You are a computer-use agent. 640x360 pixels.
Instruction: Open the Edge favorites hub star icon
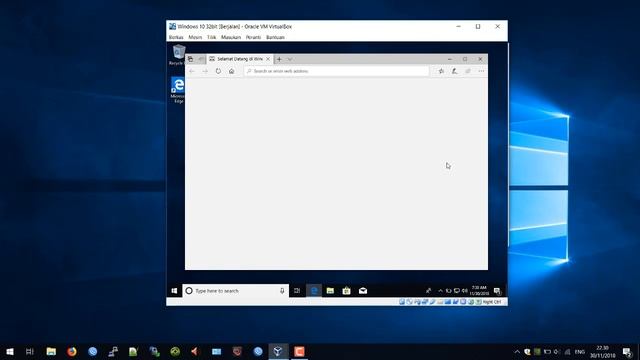(441, 71)
